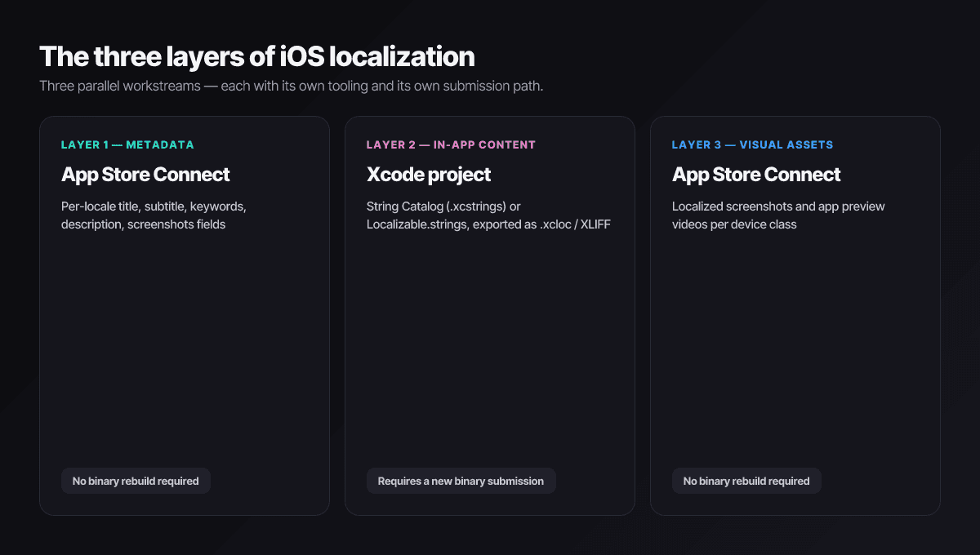Click the subtitle starting "Three parallel workstreams"
Screen dimensions: 980x555
[x=291, y=86]
